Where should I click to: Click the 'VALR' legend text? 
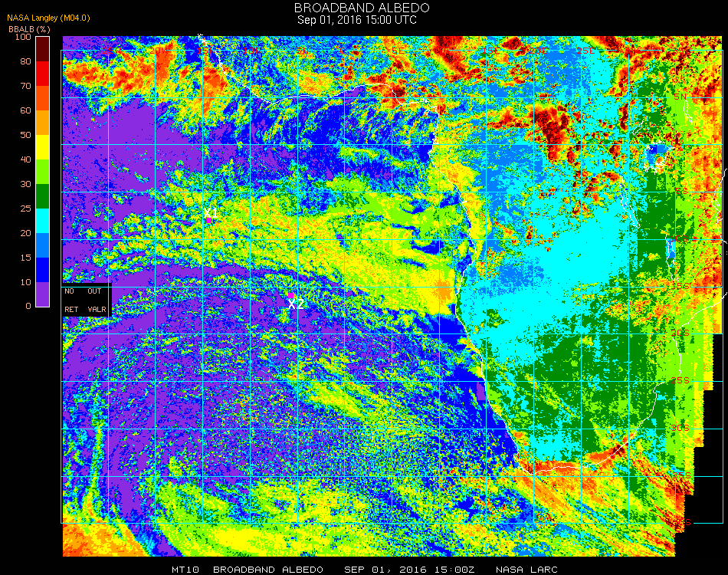pyautogui.click(x=97, y=309)
